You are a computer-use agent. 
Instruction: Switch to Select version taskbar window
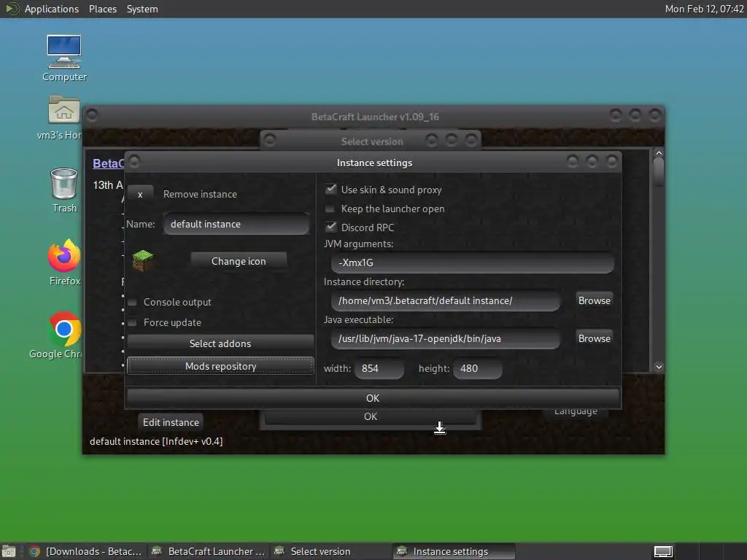point(330,551)
